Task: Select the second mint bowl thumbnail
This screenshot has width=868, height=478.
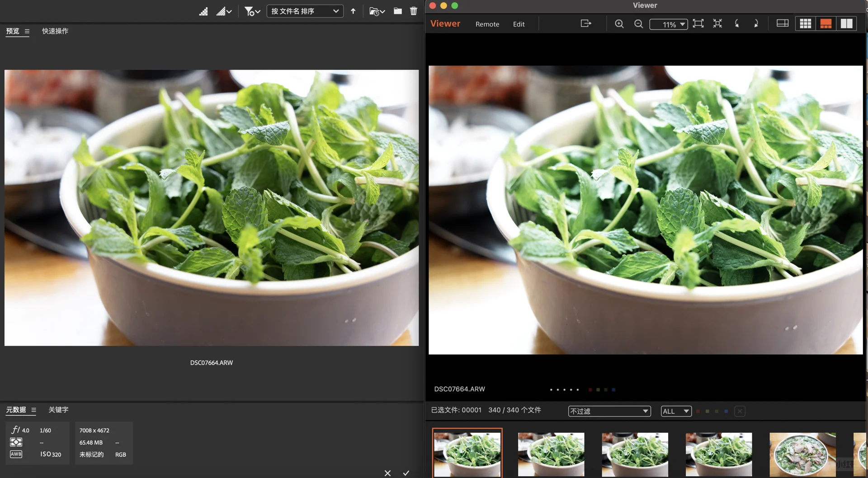Action: [x=551, y=454]
